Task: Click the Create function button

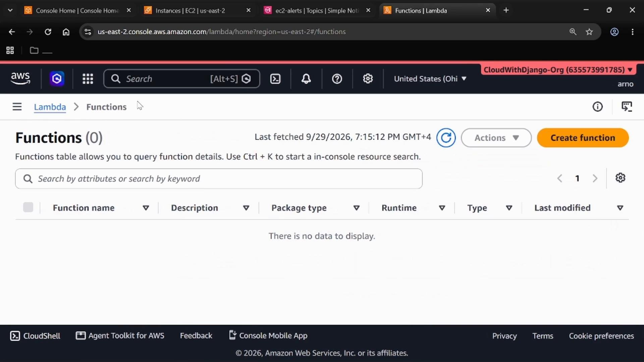Action: click(x=583, y=138)
